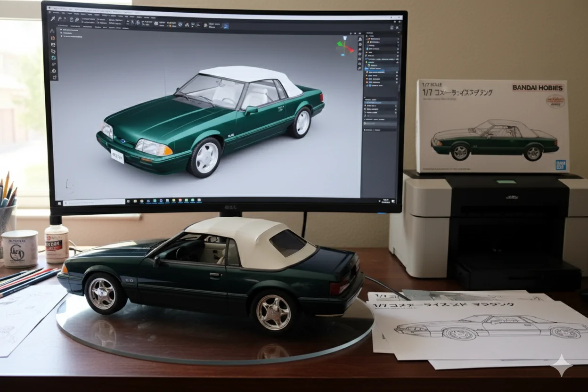Viewport: 588px width, 392px height.
Task: Click the highlighted blue button in top toolbar
Action: tap(226, 26)
